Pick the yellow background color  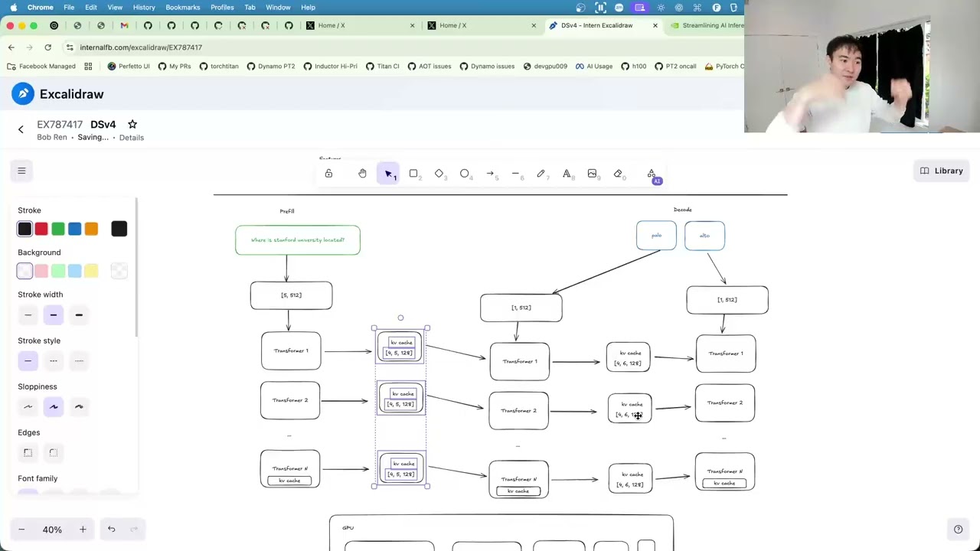point(91,271)
